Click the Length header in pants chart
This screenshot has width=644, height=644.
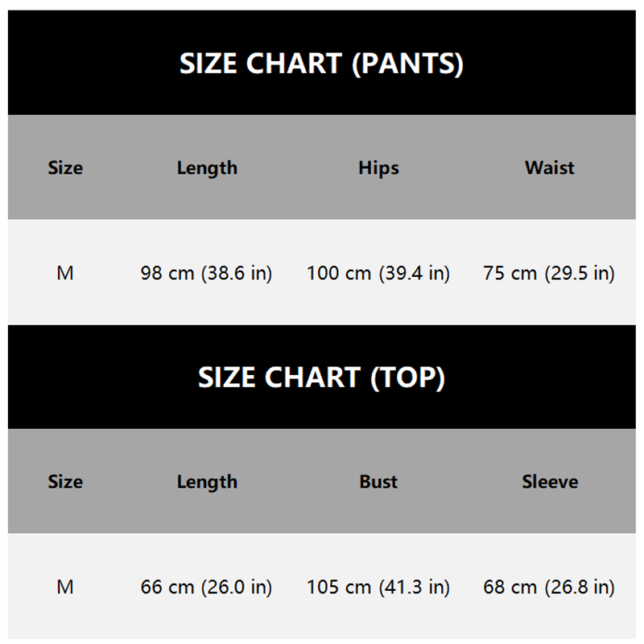[207, 168]
